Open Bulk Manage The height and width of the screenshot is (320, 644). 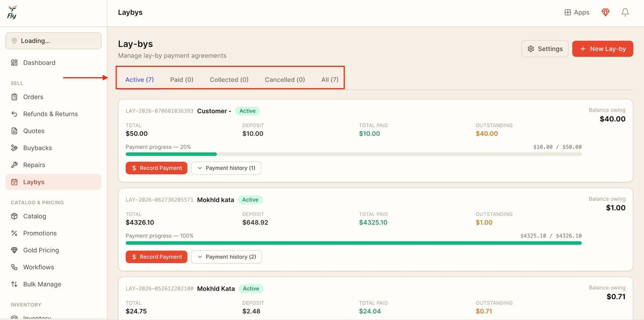click(53, 284)
